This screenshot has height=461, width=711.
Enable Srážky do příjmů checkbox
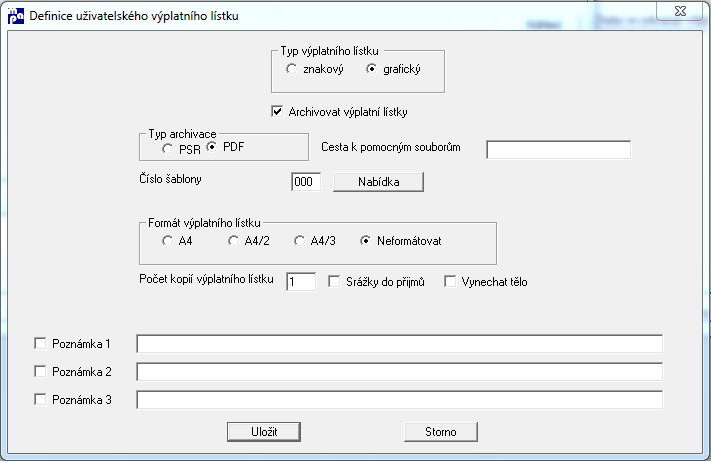tap(334, 281)
